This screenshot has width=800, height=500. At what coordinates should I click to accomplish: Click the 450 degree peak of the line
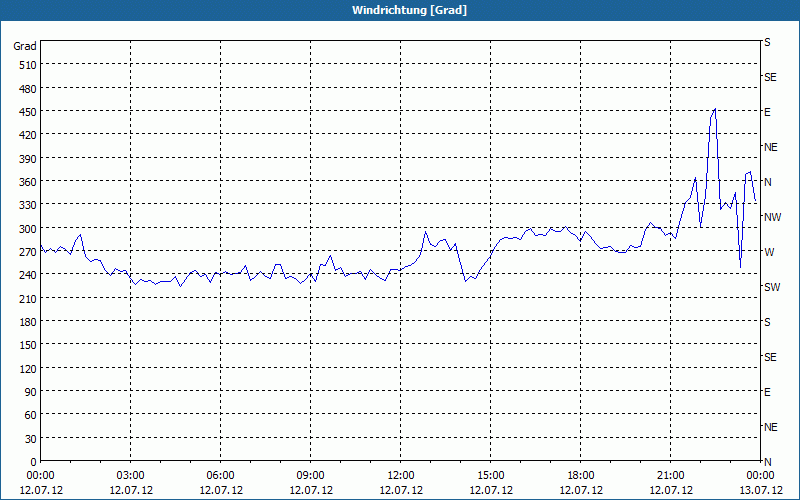pyautogui.click(x=715, y=109)
